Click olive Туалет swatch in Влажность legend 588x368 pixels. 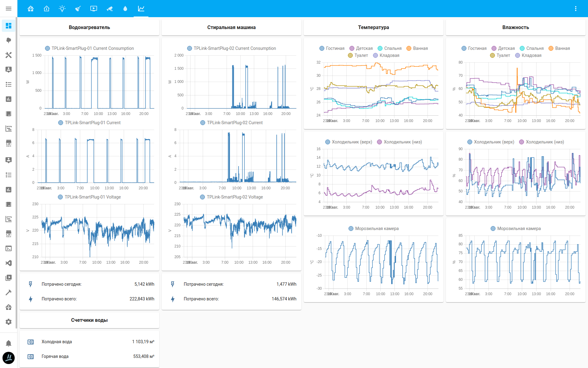click(492, 55)
